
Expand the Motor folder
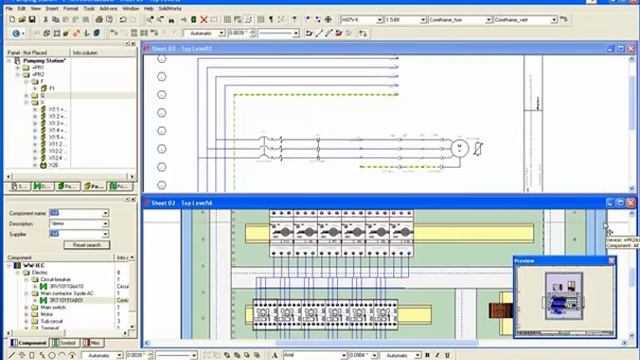click(x=26, y=314)
